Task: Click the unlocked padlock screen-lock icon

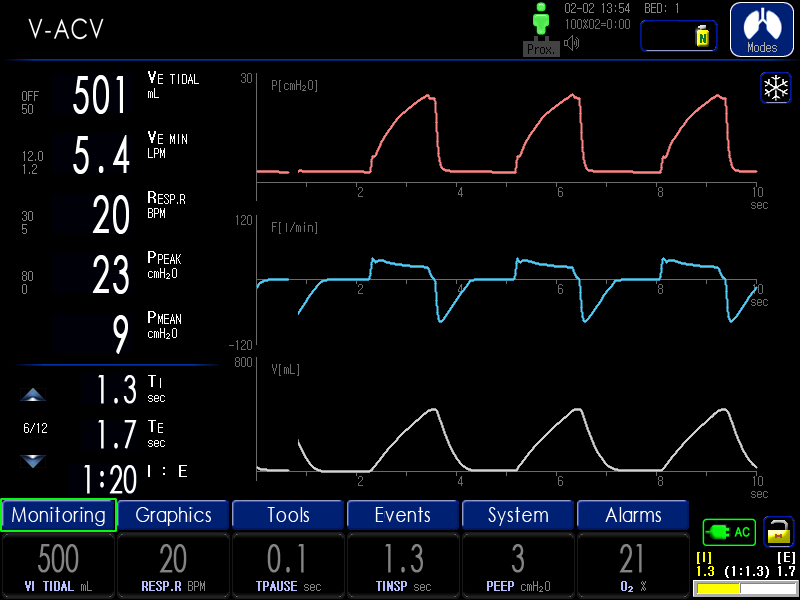Action: 778,531
